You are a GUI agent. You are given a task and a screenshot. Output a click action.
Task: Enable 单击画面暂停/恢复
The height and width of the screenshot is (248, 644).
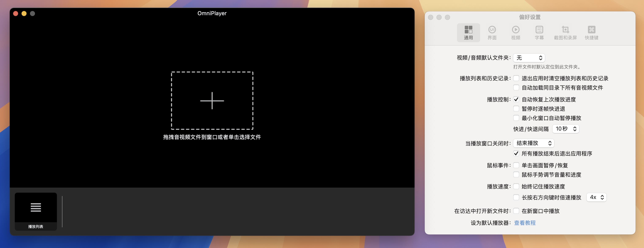pos(516,165)
